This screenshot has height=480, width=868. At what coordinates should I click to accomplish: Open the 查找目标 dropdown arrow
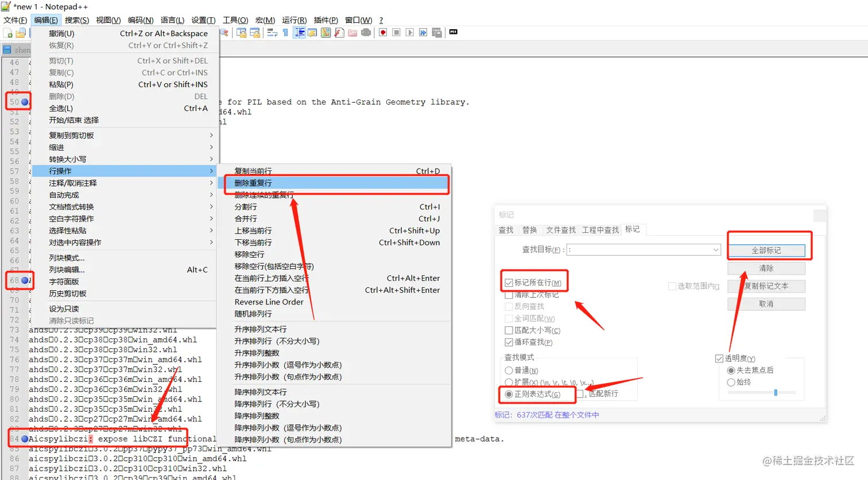[716, 249]
